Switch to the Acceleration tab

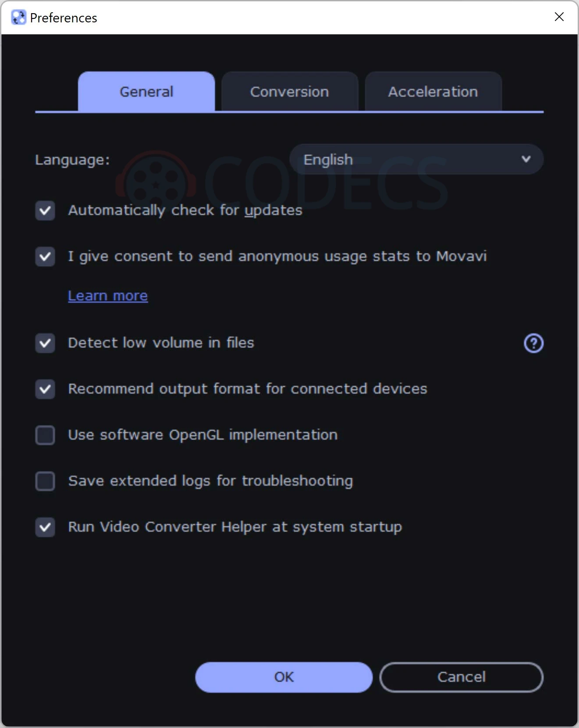(433, 92)
